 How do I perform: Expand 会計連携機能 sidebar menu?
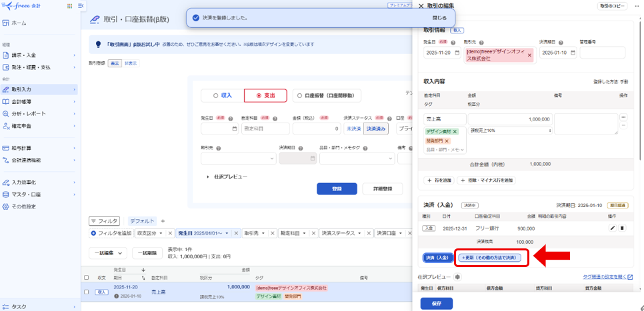(39, 160)
